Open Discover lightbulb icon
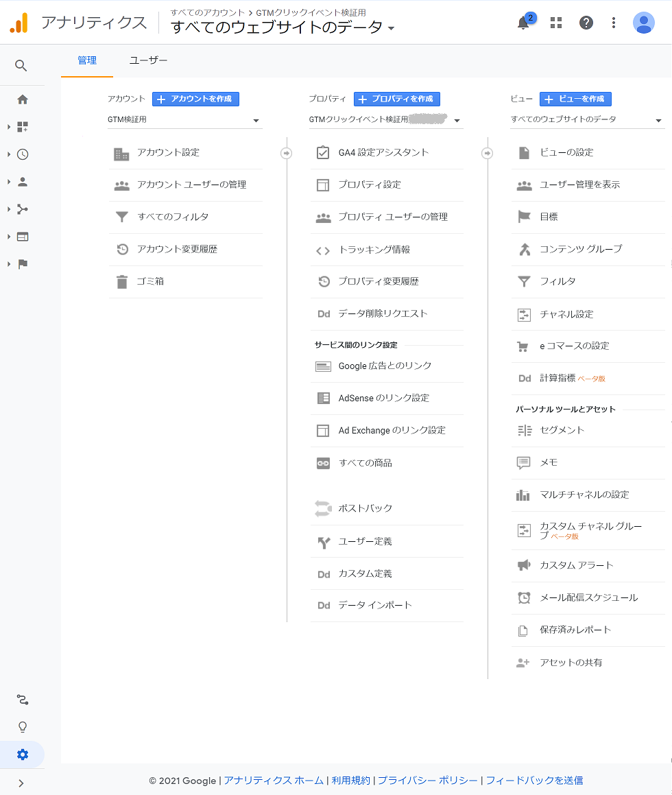The image size is (672, 795). pos(23,727)
